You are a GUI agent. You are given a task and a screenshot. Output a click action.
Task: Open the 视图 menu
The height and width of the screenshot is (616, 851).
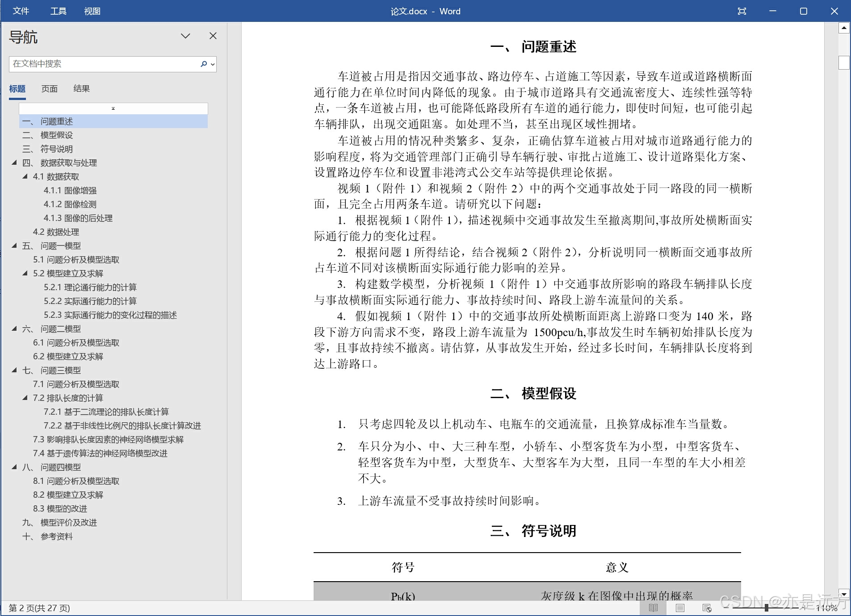[92, 11]
